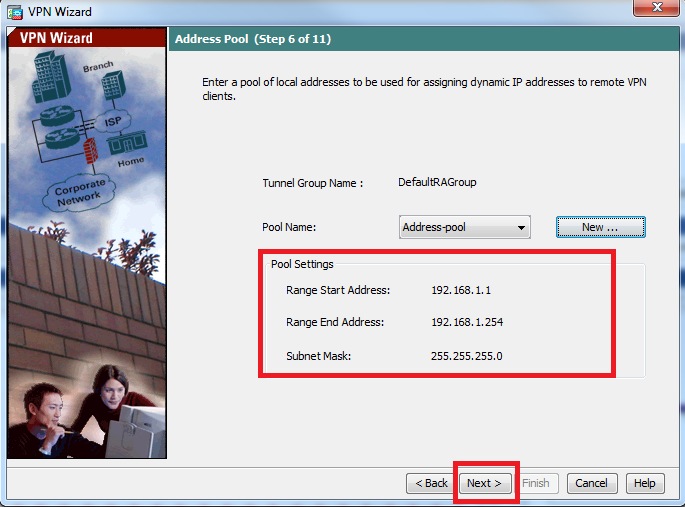
Task: Click the Tunnel Group Name label
Action: [312, 183]
